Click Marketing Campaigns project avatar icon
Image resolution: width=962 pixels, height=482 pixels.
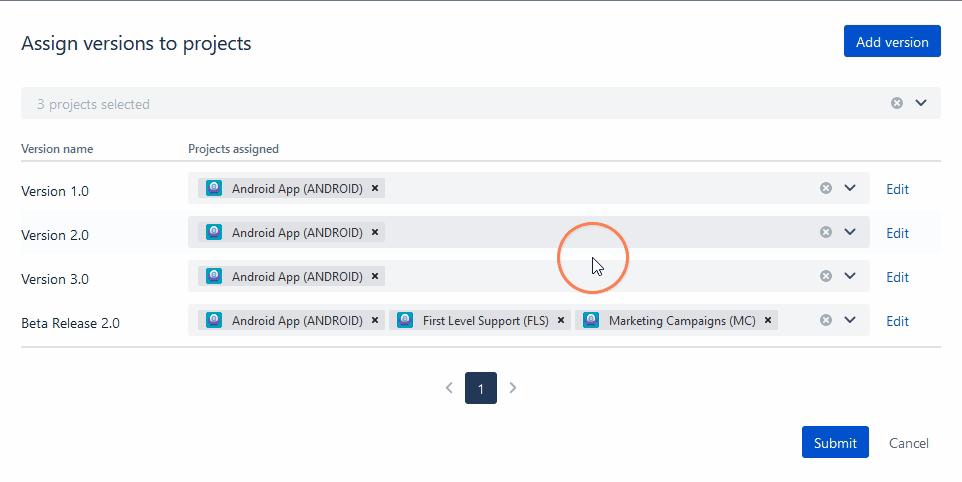point(591,321)
